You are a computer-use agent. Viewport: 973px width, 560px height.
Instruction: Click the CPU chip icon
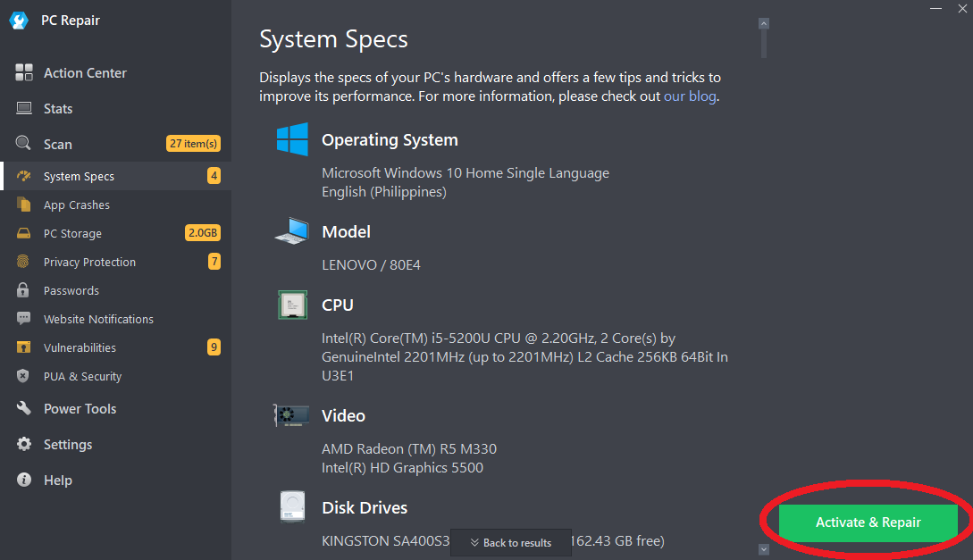tap(292, 305)
